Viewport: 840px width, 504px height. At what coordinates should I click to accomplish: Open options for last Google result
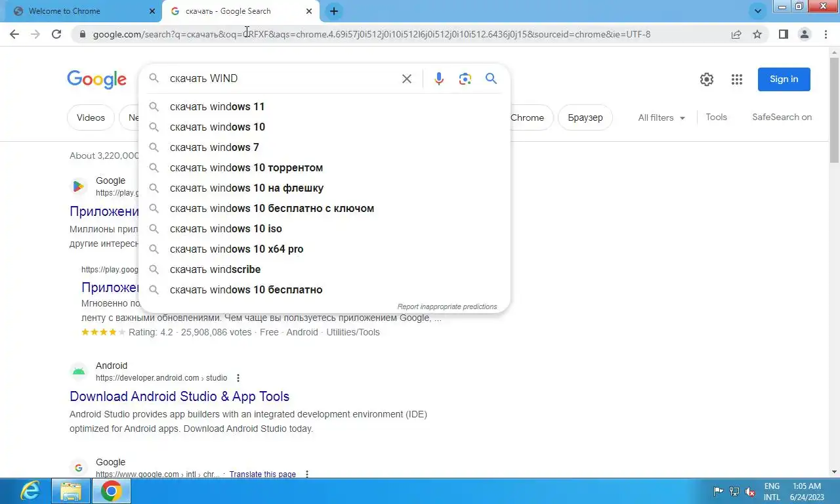coord(306,474)
